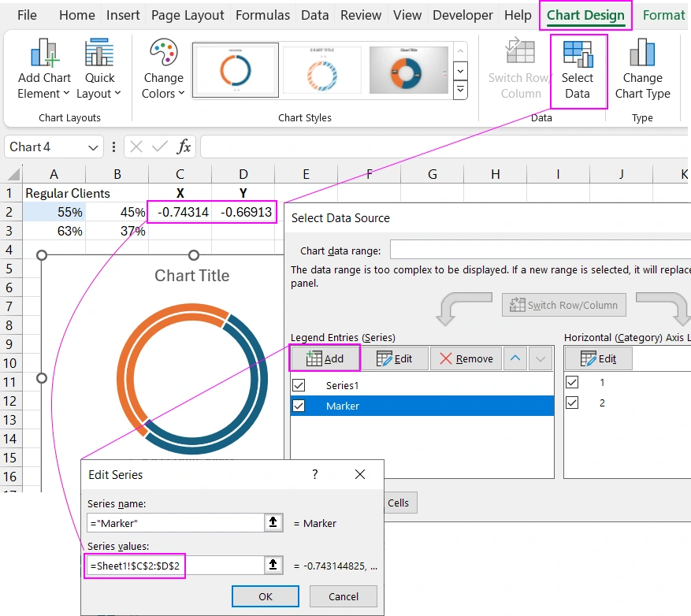Uncheck the Marker legend entry

point(298,406)
